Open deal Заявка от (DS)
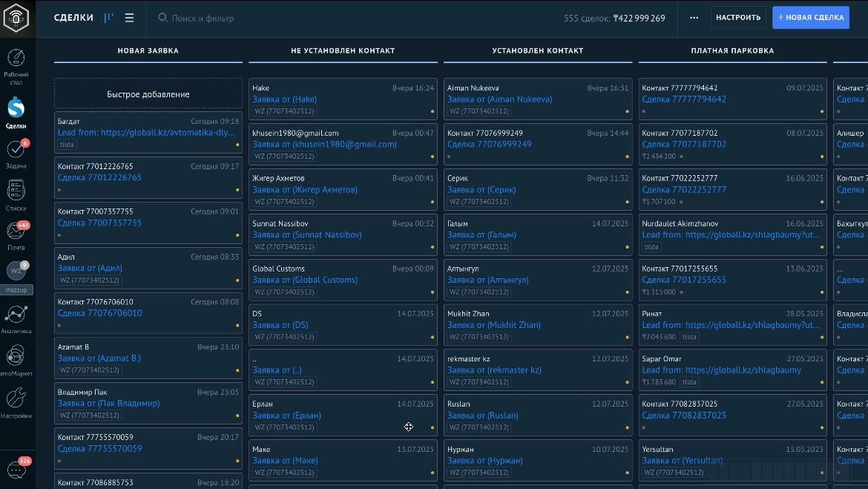This screenshot has width=868, height=489. coord(280,325)
